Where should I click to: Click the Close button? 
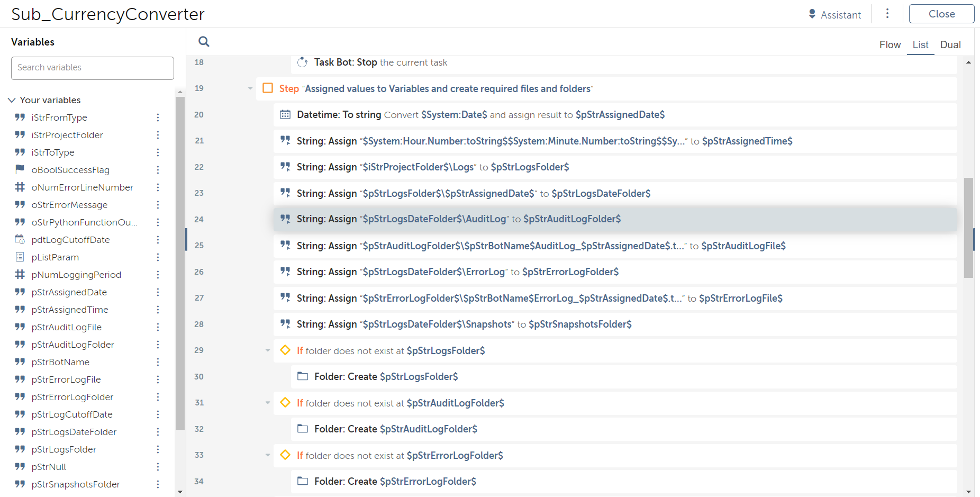click(941, 14)
